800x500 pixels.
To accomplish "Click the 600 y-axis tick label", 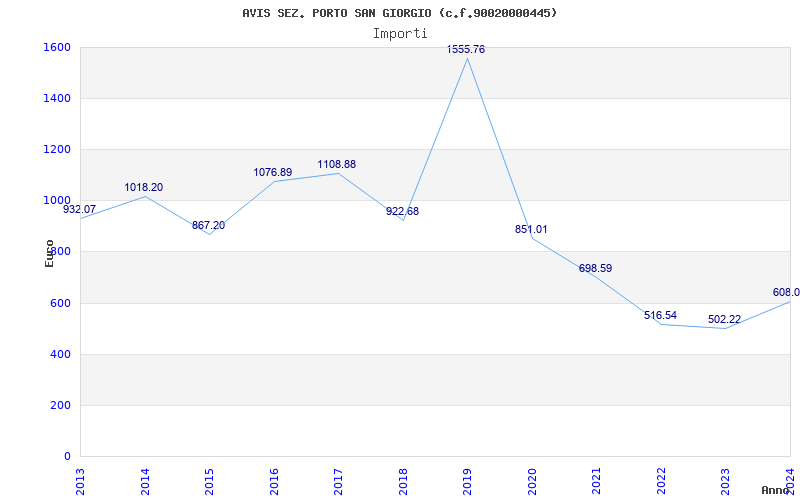I will click(x=60, y=303).
